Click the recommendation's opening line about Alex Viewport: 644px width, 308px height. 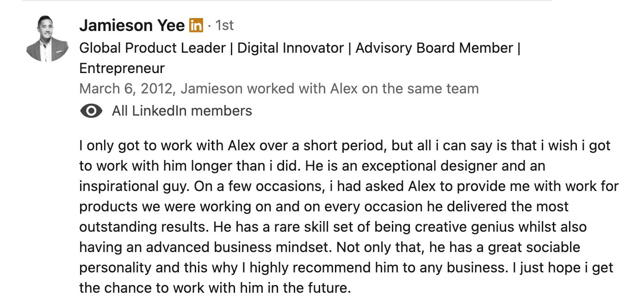345,146
